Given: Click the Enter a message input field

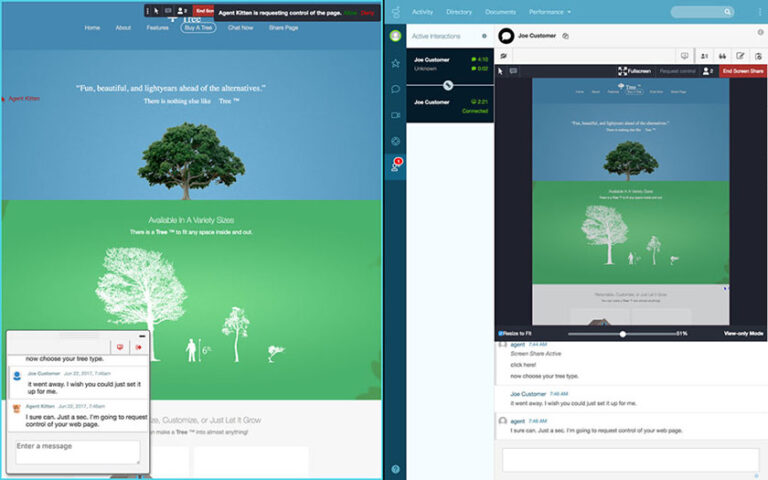Looking at the screenshot, I should pos(77,451).
